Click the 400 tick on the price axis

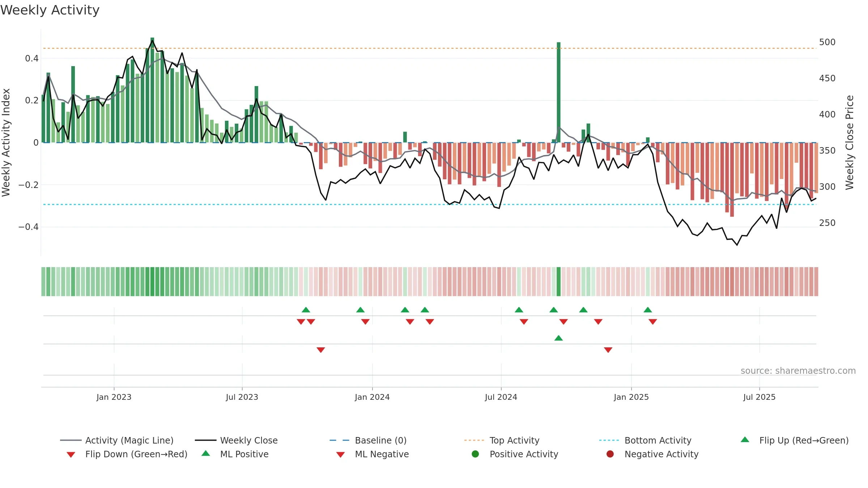[827, 115]
